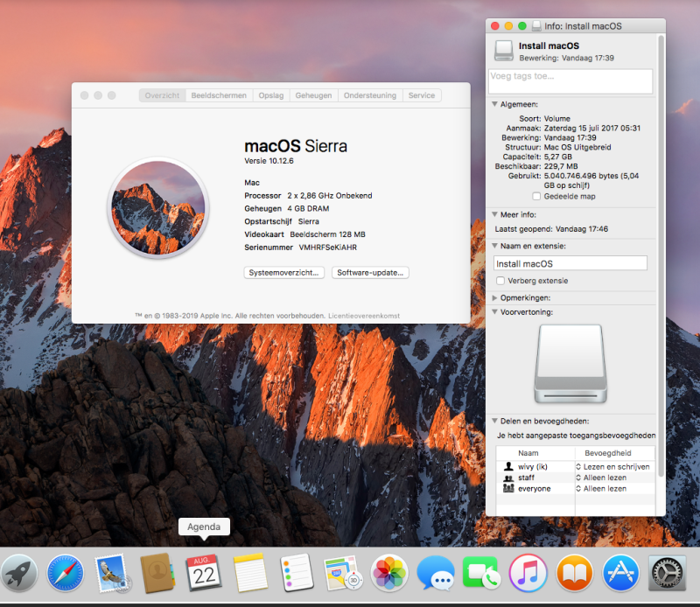The height and width of the screenshot is (607, 700).
Task: Open the Agenda calendar Dock icon
Action: (x=204, y=573)
